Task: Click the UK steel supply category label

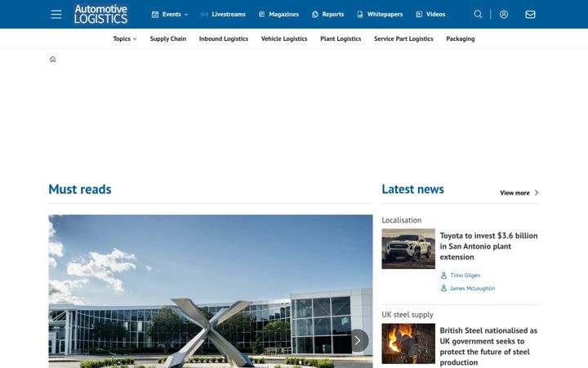Action: (408, 315)
